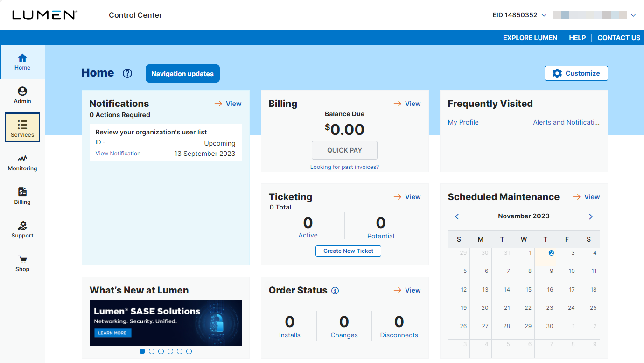Click LEARN MORE on SASE banner

pos(112,333)
